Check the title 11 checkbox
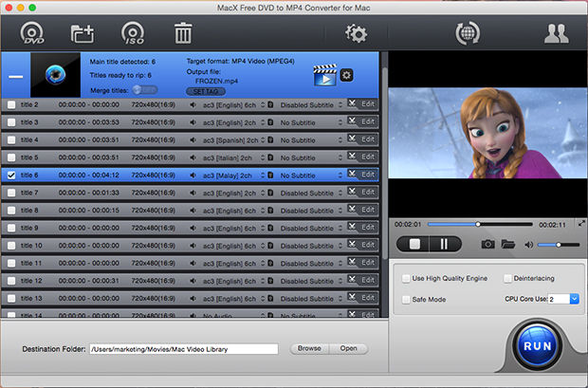 tap(11, 263)
